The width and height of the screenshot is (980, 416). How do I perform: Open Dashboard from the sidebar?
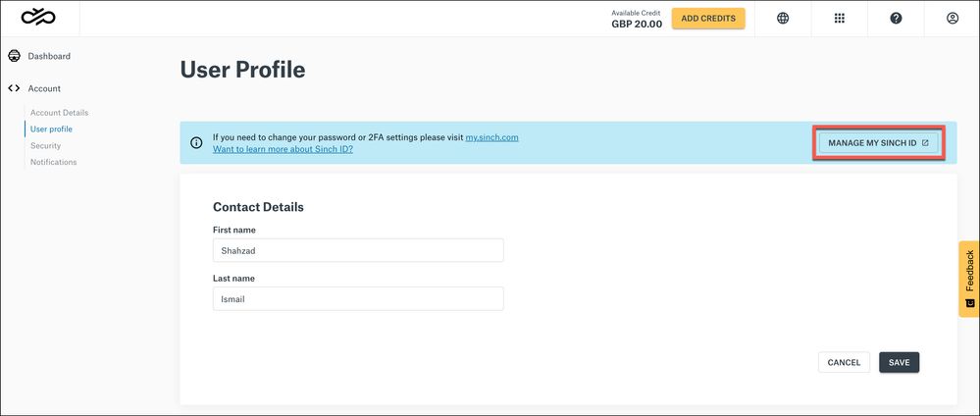pyautogui.click(x=49, y=56)
